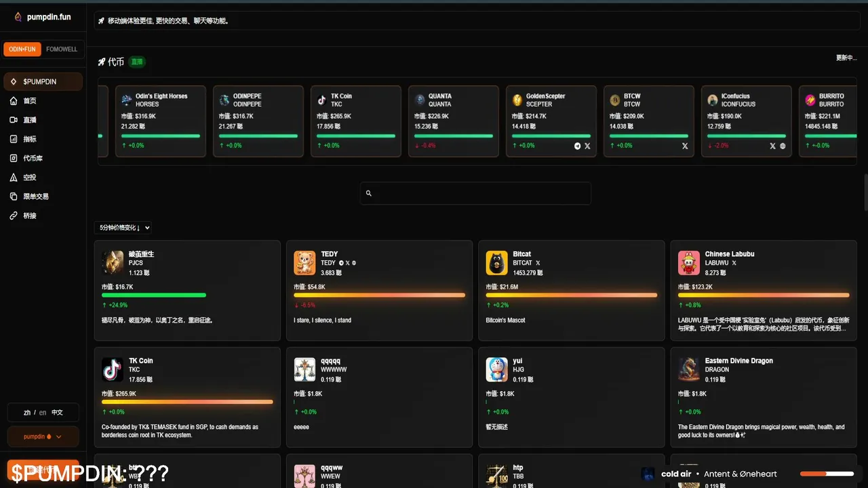Open Telegram icon on GoldenScepter card
This screenshot has width=868, height=488.
tap(578, 146)
